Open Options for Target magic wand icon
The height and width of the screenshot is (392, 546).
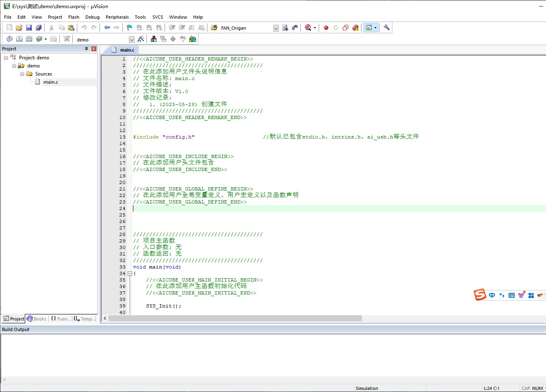tap(141, 39)
